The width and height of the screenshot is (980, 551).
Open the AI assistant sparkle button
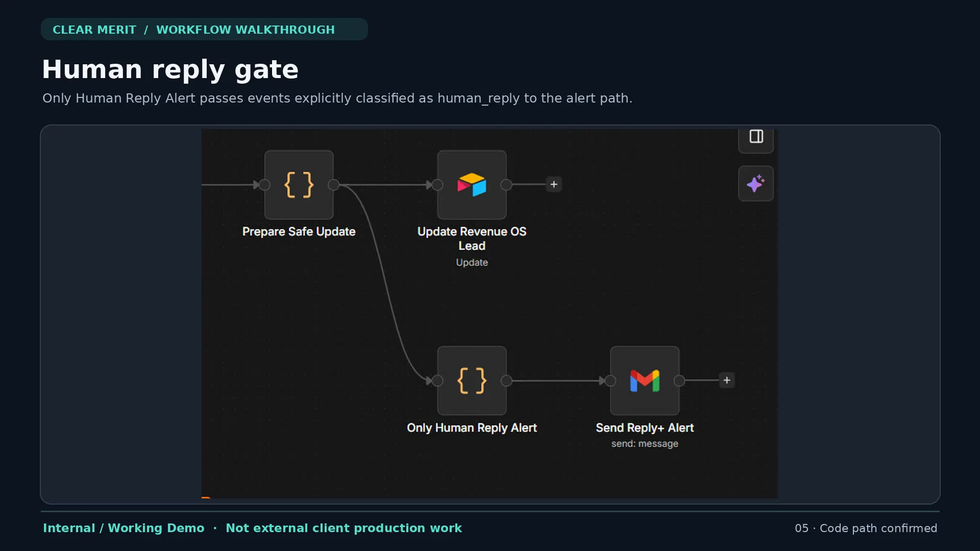point(756,183)
